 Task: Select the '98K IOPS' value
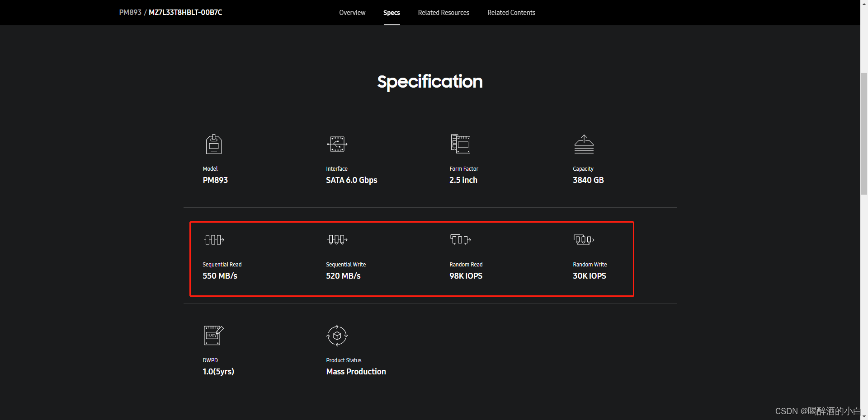(466, 276)
